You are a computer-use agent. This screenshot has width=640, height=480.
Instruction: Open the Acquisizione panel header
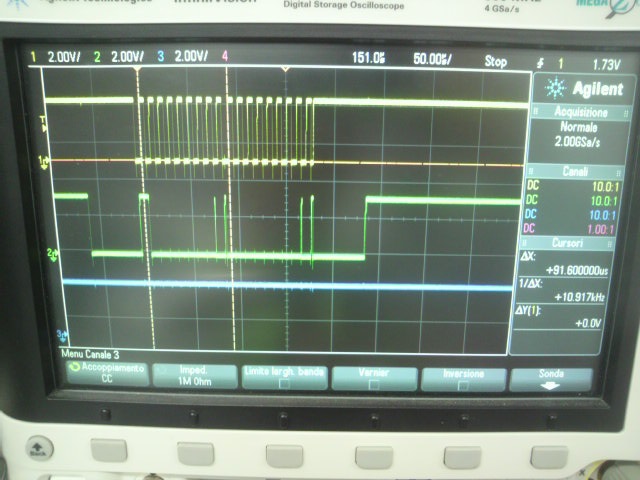581,111
